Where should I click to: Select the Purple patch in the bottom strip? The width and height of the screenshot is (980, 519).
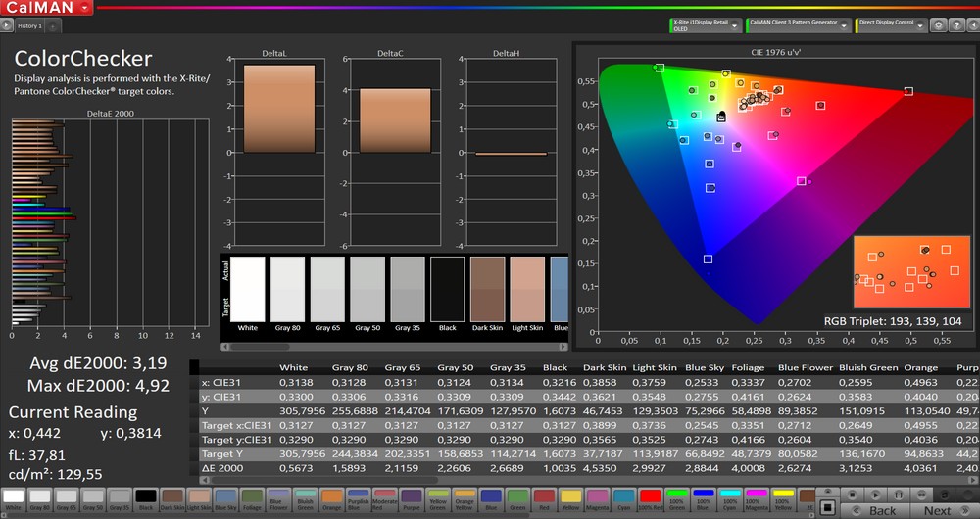[x=412, y=499]
